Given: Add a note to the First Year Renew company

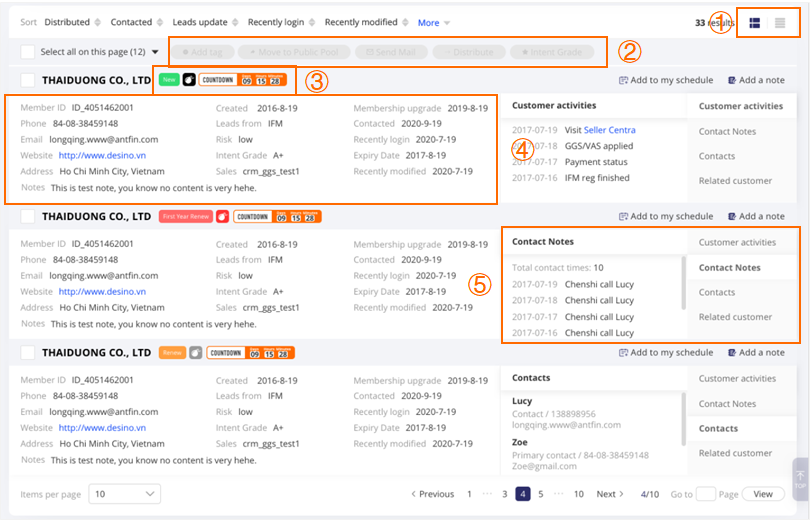Looking at the screenshot, I should tap(756, 216).
